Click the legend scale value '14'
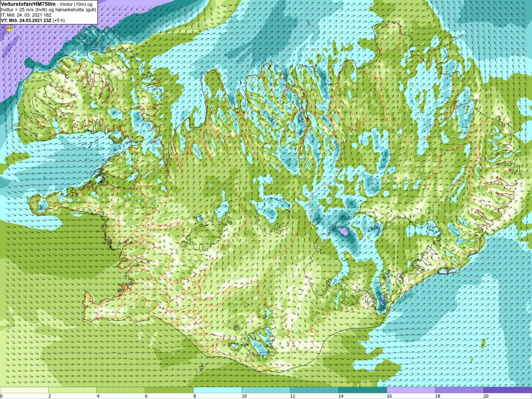The image size is (532, 399). (x=341, y=397)
